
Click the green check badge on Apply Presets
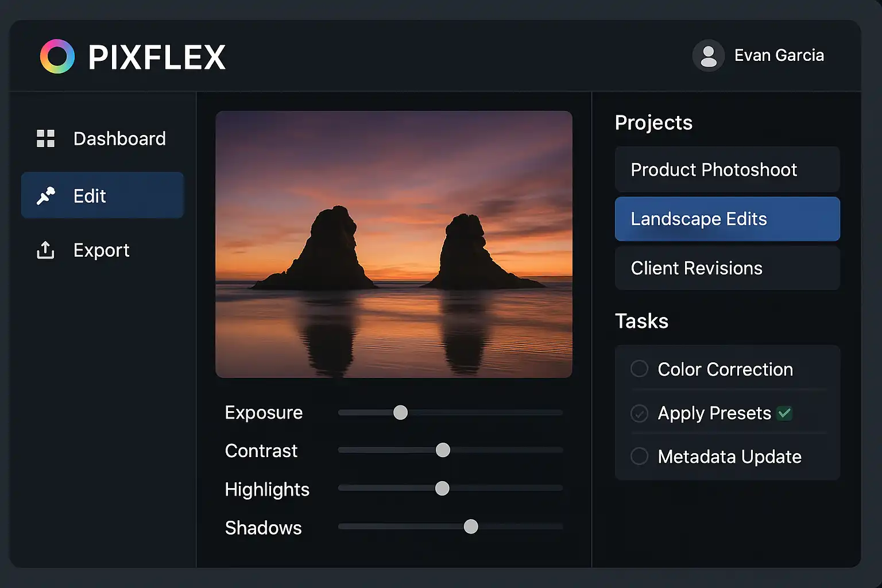tap(784, 413)
